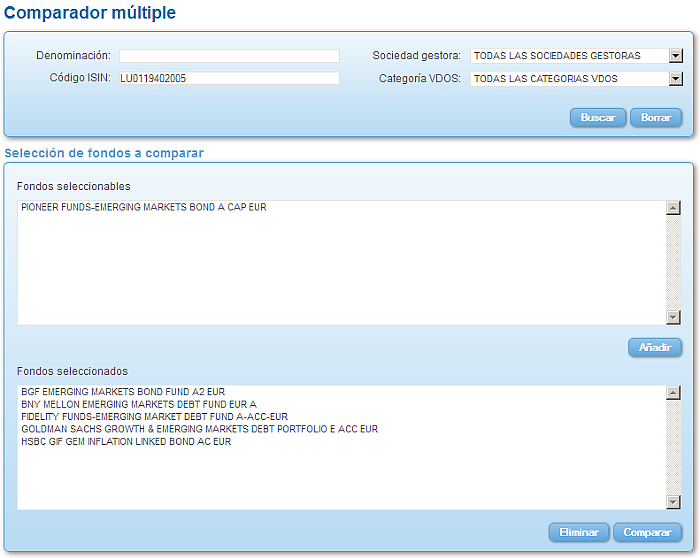This screenshot has height=558, width=700.
Task: Click the Código ISIN input field
Action: point(229,78)
